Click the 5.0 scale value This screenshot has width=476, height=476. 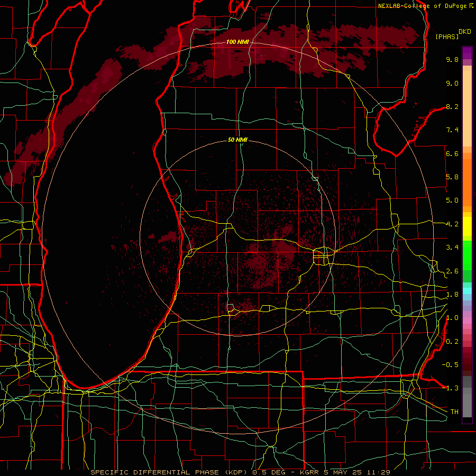(x=452, y=200)
